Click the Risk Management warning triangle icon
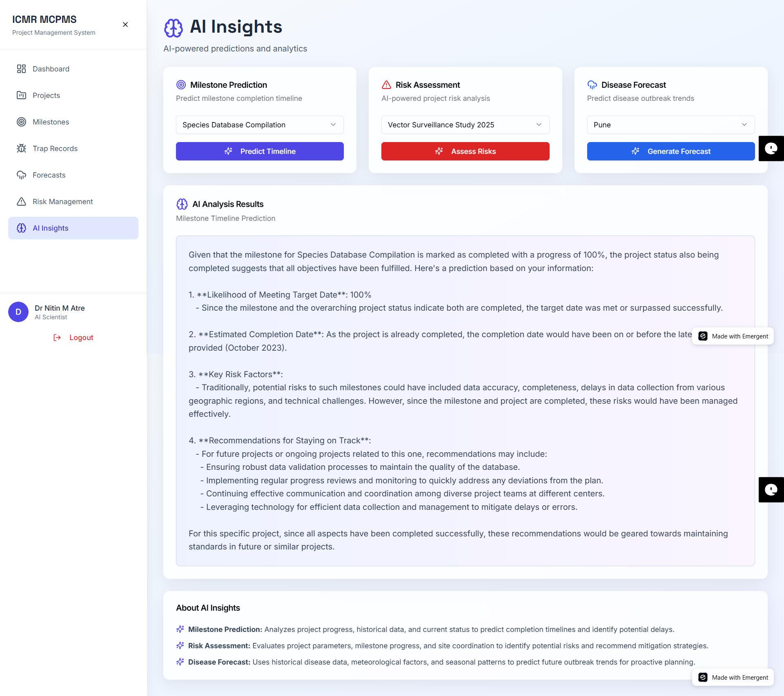Viewport: 784px width, 696px height. 21,202
